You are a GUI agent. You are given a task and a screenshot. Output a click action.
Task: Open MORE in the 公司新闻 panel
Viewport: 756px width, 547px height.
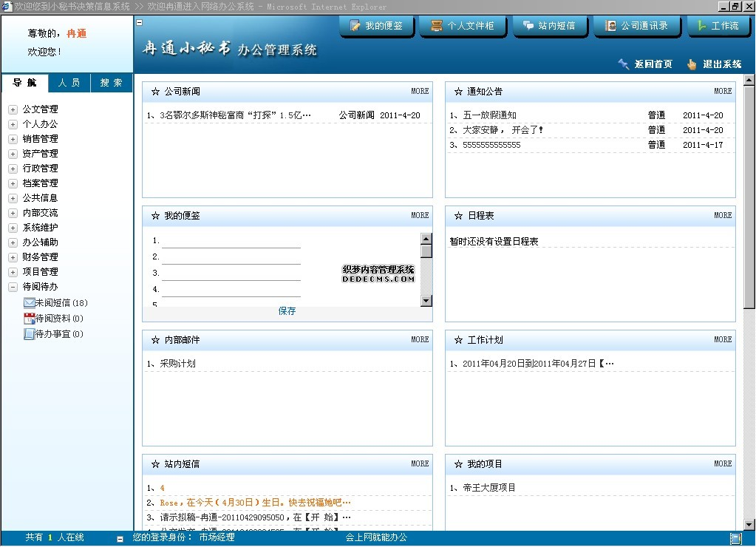[420, 92]
